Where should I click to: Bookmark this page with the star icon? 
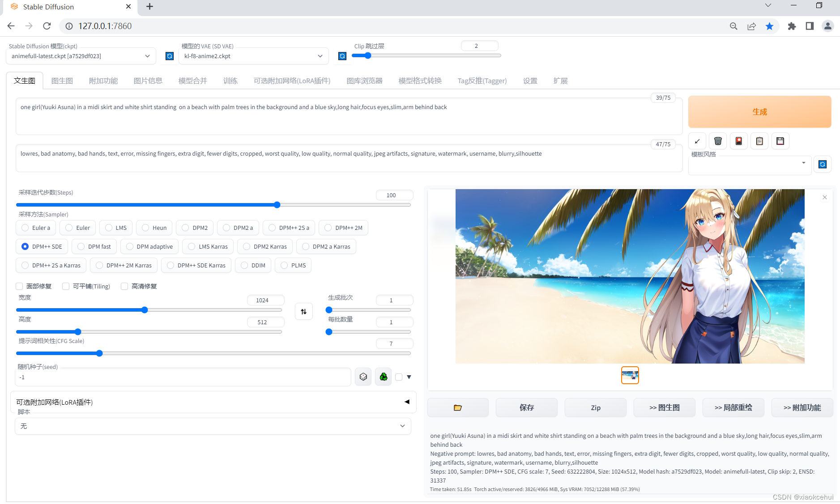(770, 26)
